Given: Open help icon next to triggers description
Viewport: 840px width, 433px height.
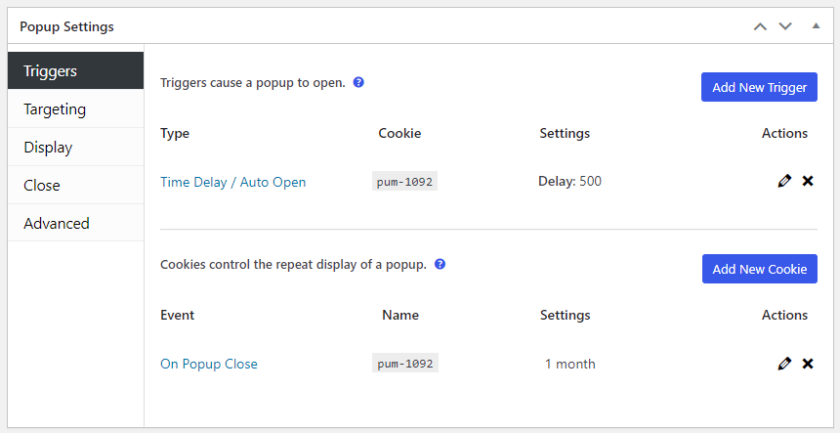Looking at the screenshot, I should click(359, 83).
